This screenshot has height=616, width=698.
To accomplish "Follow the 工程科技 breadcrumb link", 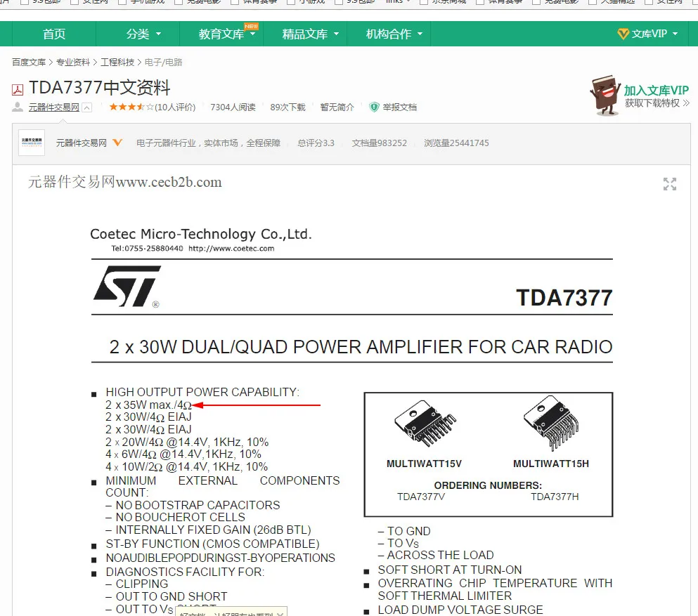I will 117,63.
